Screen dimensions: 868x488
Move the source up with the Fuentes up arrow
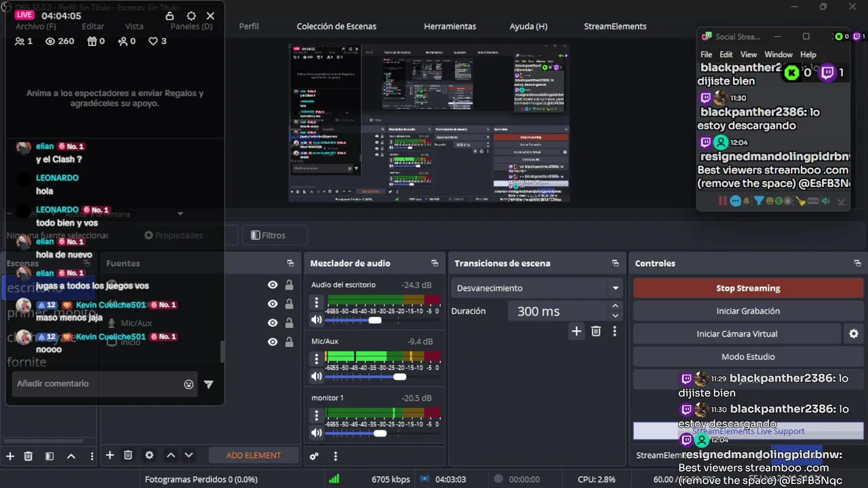171,455
